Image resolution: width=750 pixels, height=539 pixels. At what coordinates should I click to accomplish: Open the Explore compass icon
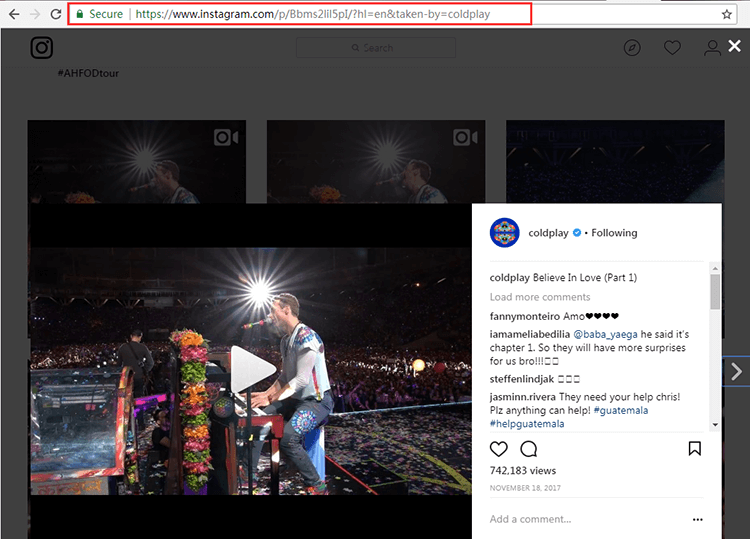pos(632,48)
